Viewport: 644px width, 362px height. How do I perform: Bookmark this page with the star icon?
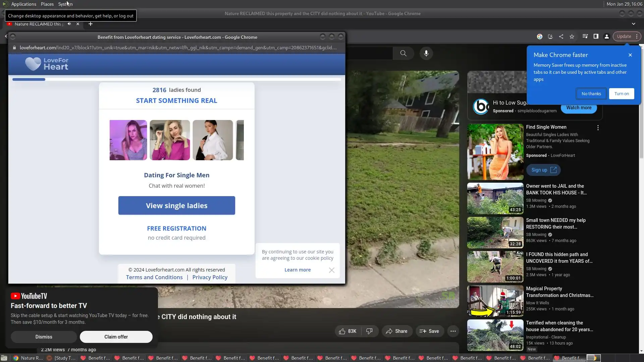(572, 37)
